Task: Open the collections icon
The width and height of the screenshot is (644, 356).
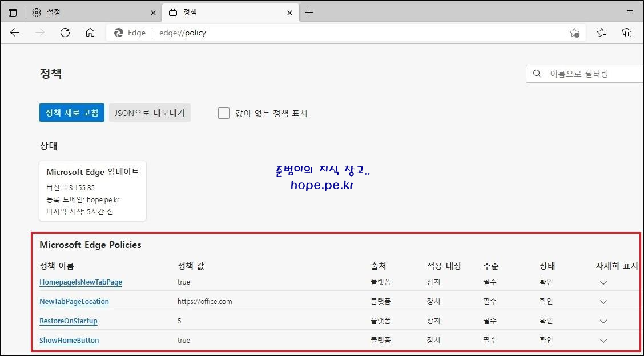Action: 627,33
